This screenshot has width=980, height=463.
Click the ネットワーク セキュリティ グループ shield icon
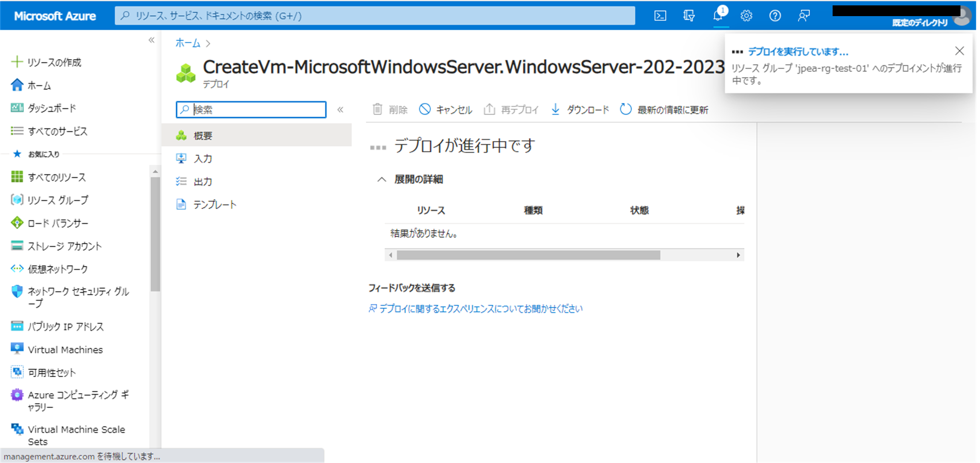pyautogui.click(x=17, y=291)
